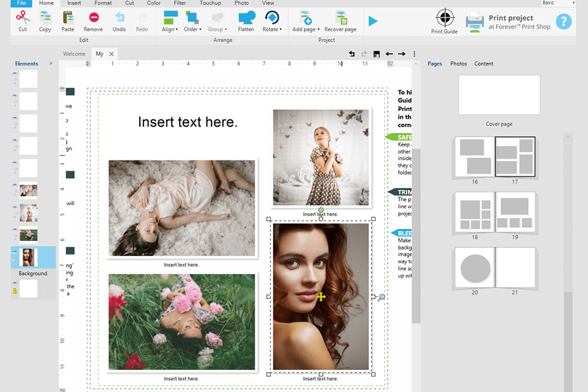Unlock the Background element via yellow lock
This screenshot has width=588, height=392.
(15, 291)
